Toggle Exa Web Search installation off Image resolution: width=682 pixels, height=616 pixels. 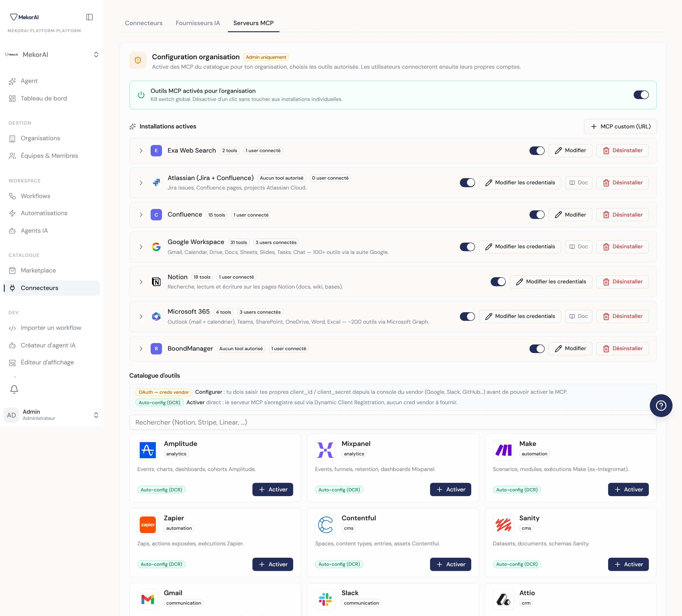(x=537, y=151)
